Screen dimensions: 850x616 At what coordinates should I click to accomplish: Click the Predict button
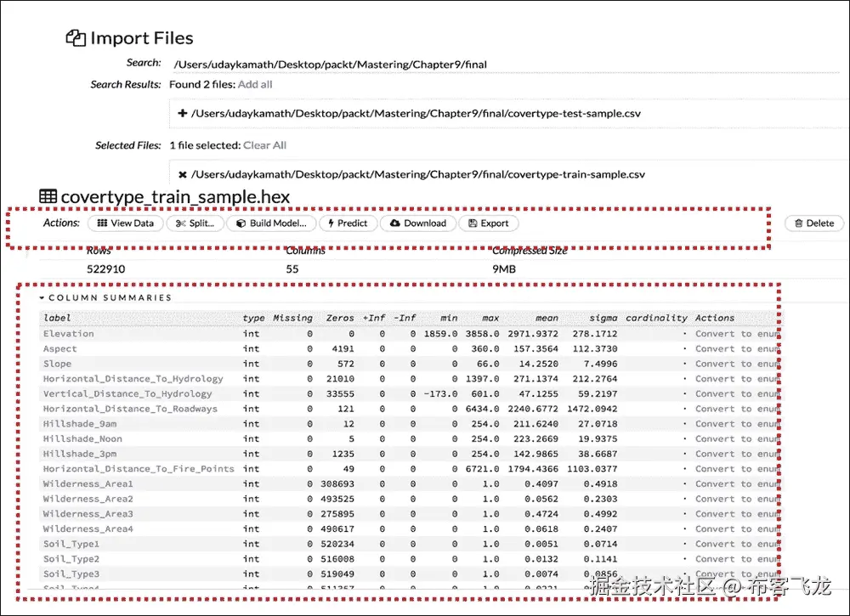pos(348,223)
